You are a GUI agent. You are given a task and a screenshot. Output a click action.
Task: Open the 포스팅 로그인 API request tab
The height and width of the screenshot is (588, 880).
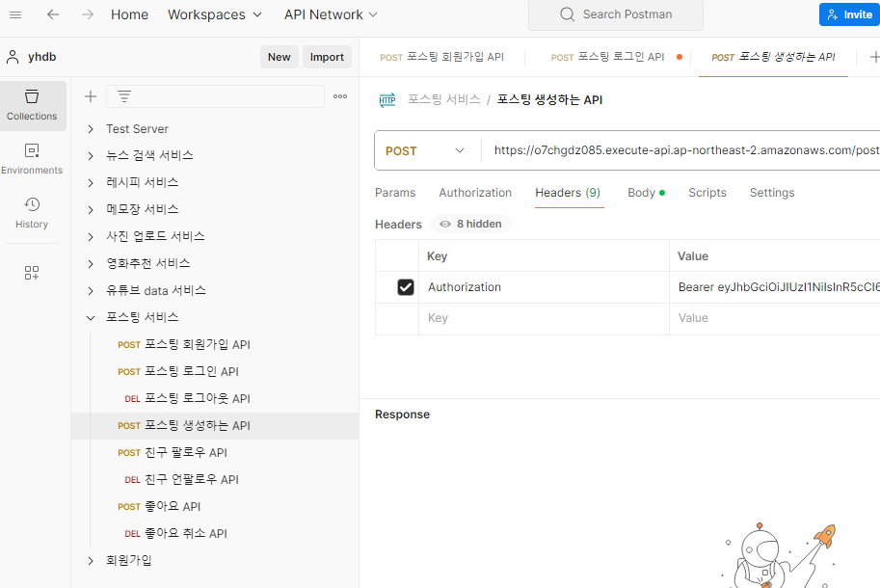(x=608, y=57)
